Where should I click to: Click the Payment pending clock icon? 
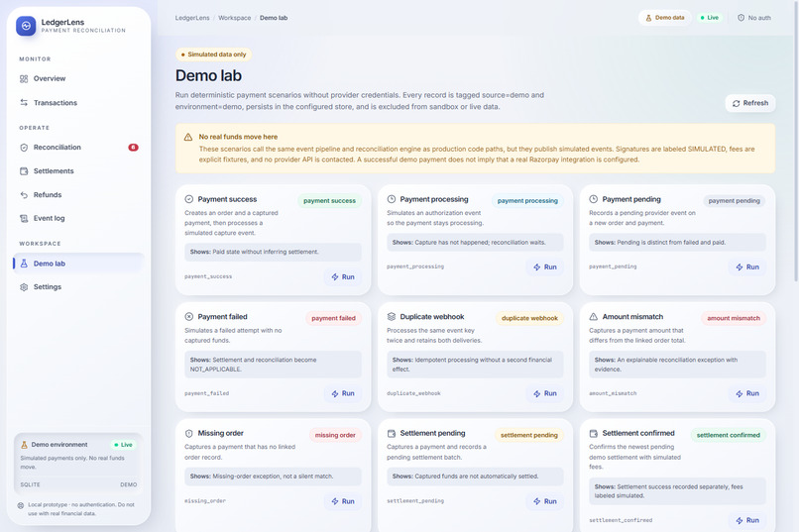click(594, 199)
